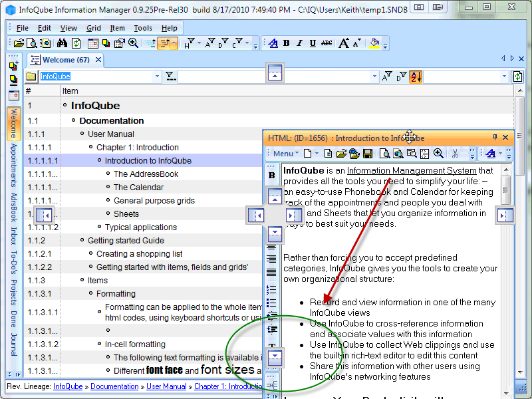Click the InfoQube link in Rev. Lineage
Screen dimensions: 532x399
[x=68, y=386]
